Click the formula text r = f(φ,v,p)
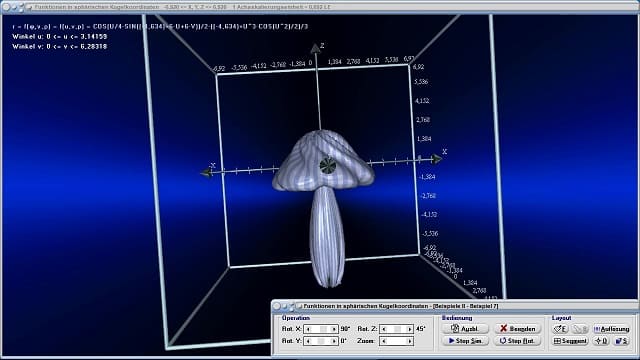The height and width of the screenshot is (360, 640). tap(160, 27)
